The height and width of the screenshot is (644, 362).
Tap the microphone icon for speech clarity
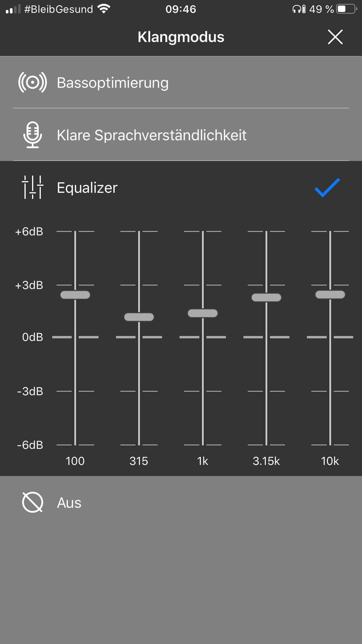(32, 135)
